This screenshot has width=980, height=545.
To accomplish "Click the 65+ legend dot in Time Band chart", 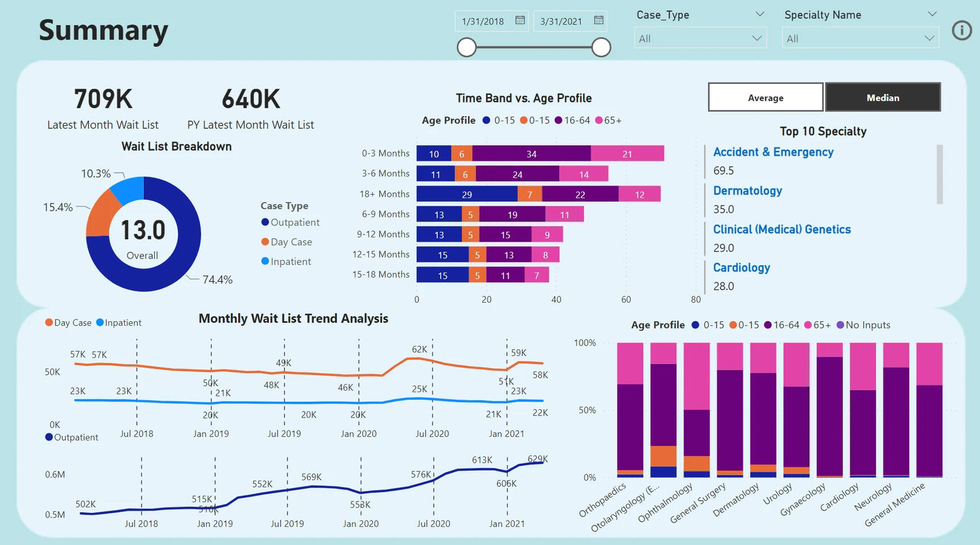I will pos(599,120).
